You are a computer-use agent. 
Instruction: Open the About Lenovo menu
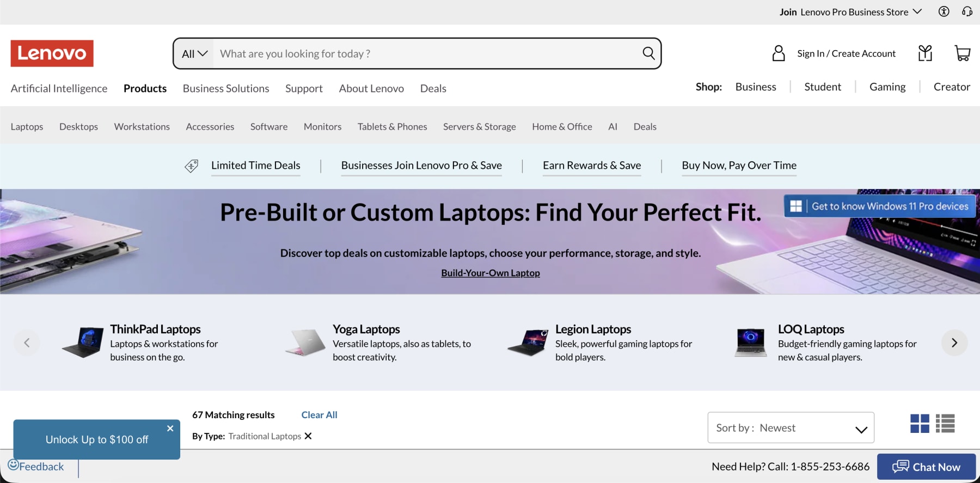point(371,88)
